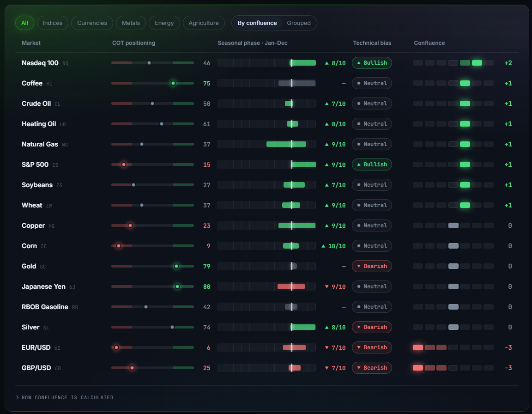Filter markets by Currencies

(x=92, y=23)
